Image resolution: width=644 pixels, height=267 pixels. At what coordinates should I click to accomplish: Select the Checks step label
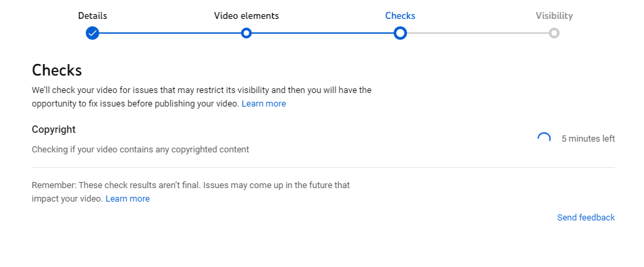[x=400, y=16]
